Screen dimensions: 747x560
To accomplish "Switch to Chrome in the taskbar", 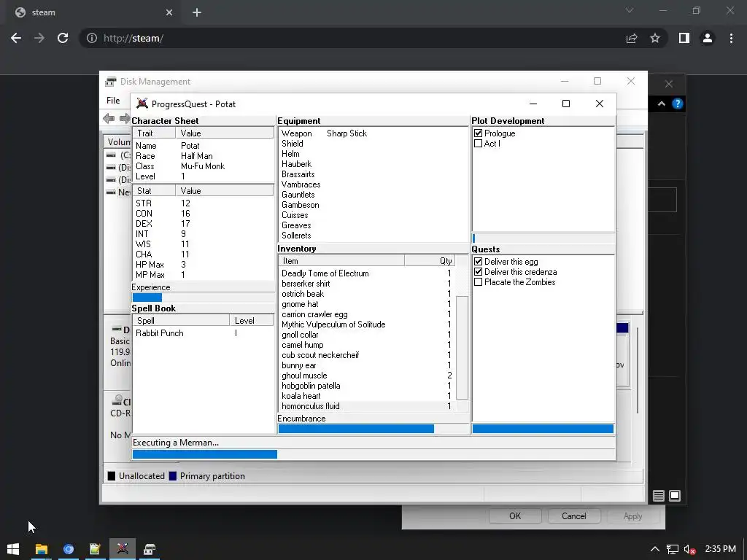I will pyautogui.click(x=68, y=549).
